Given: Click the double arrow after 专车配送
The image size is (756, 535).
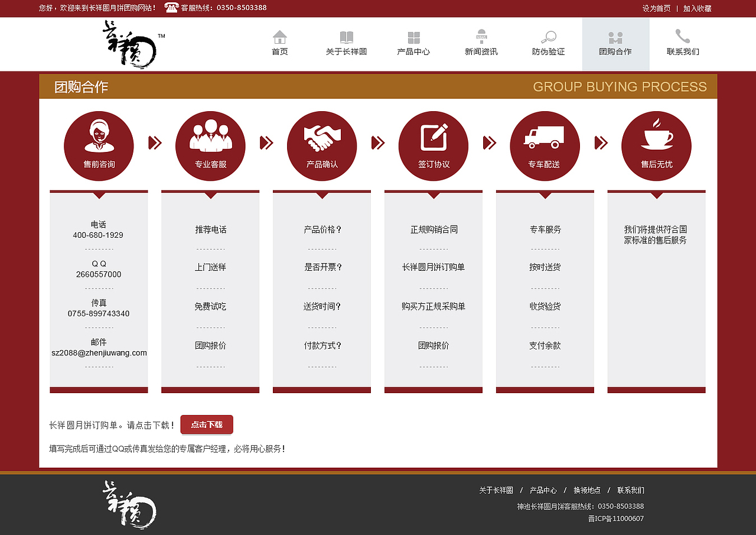Looking at the screenshot, I should pyautogui.click(x=601, y=142).
